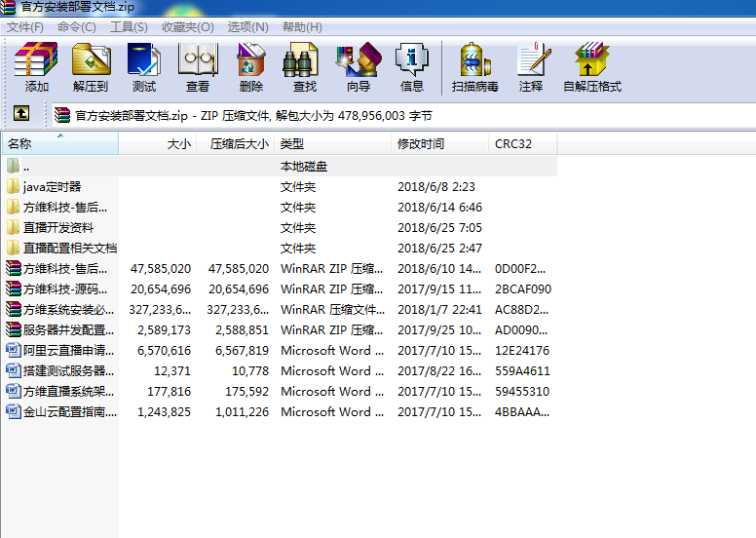The width and height of the screenshot is (756, 538).
Task: Click the 自解压格式 (SFX) icon
Action: click(592, 67)
